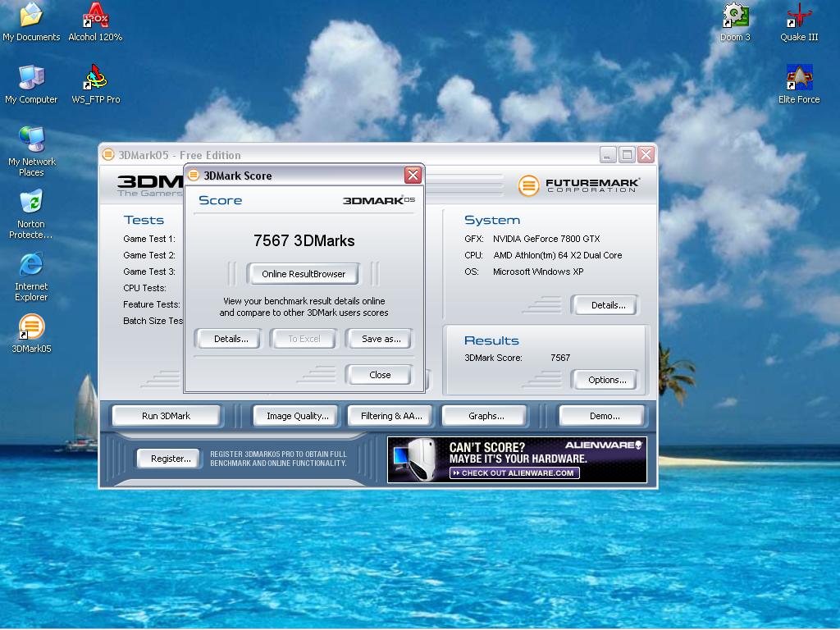Close the 3DMark Score dialog window
This screenshot has width=840, height=630.
pyautogui.click(x=413, y=175)
